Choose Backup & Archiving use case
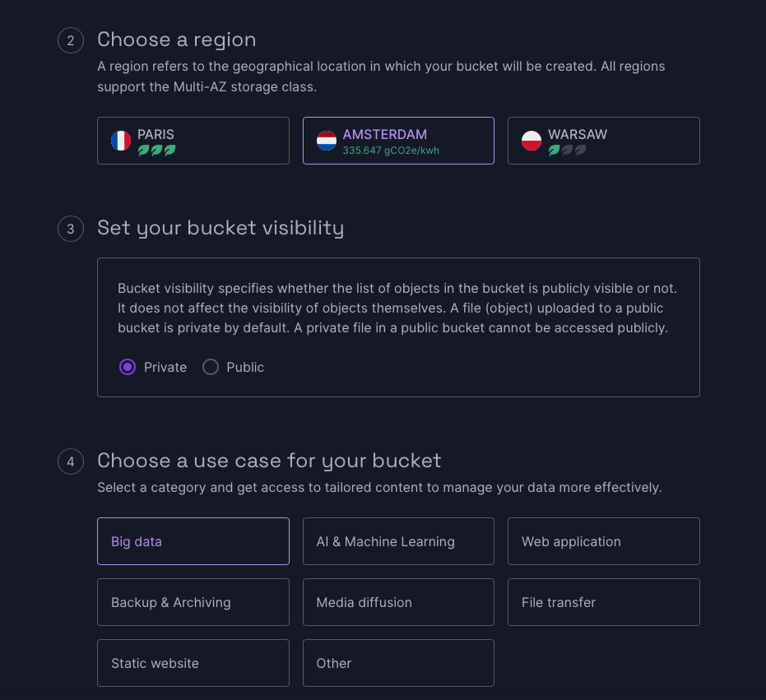 click(193, 602)
